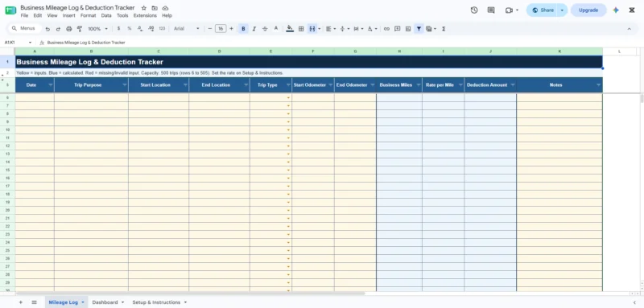The height and width of the screenshot is (308, 644).
Task: Open the File menu
Action: pyautogui.click(x=24, y=15)
